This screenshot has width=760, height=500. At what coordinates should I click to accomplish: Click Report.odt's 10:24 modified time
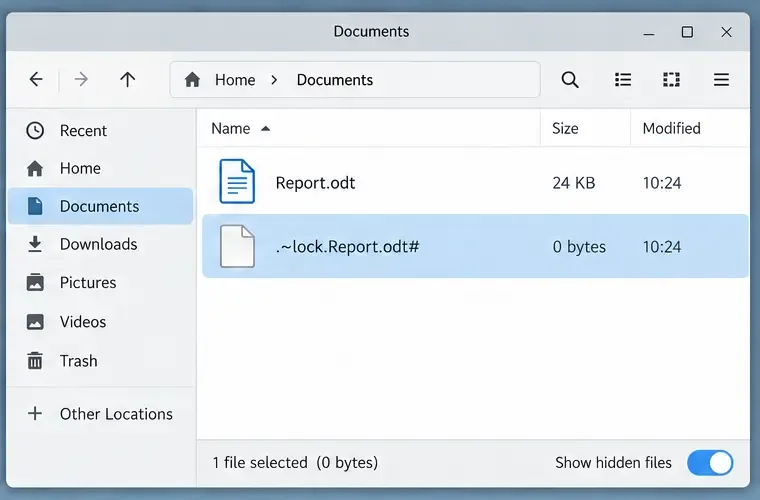point(662,183)
